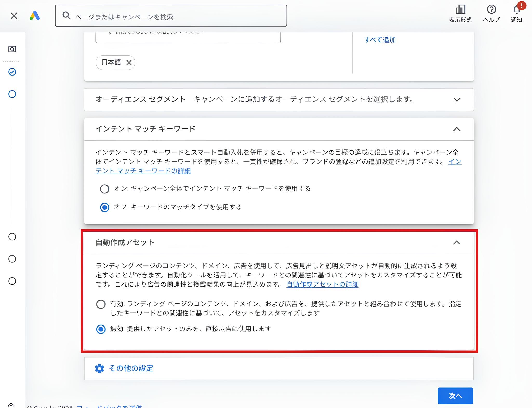Select the sidebar review magnifier icon
The width and height of the screenshot is (532, 408).
(x=12, y=49)
